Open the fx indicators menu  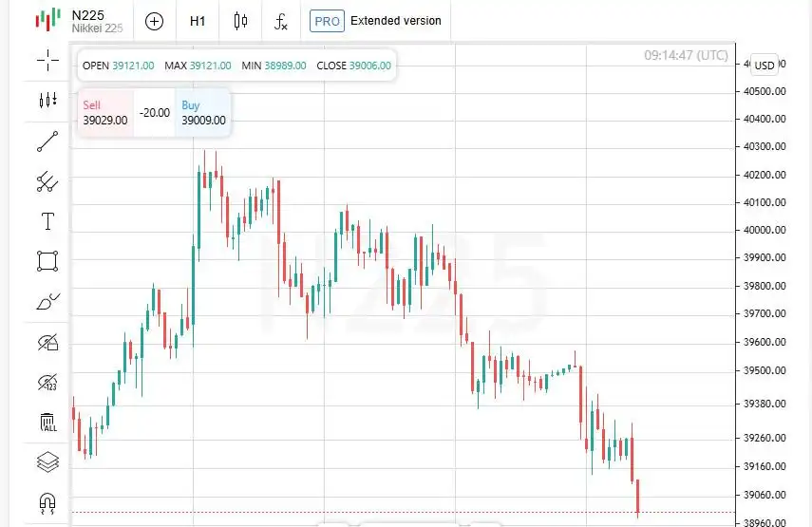(x=281, y=21)
